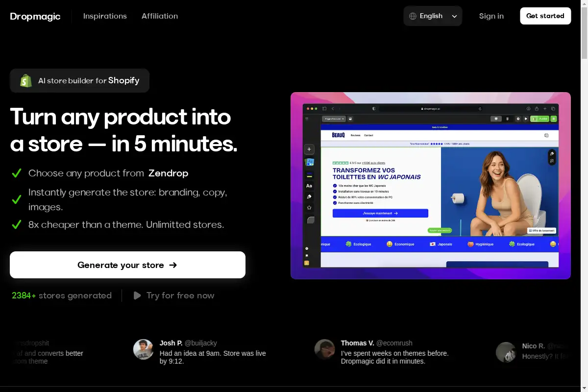This screenshot has width=588, height=392.
Task: Click Josh P.'s avatar
Action: click(x=143, y=349)
